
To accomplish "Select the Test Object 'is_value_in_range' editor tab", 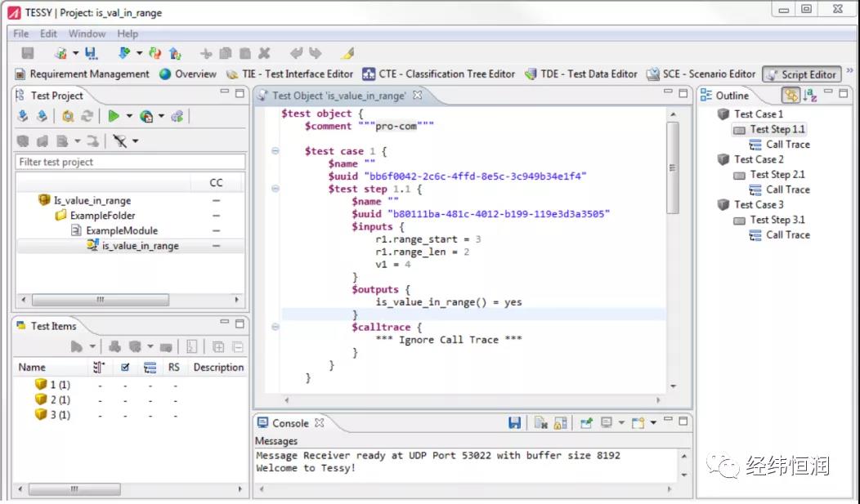I will [x=339, y=96].
